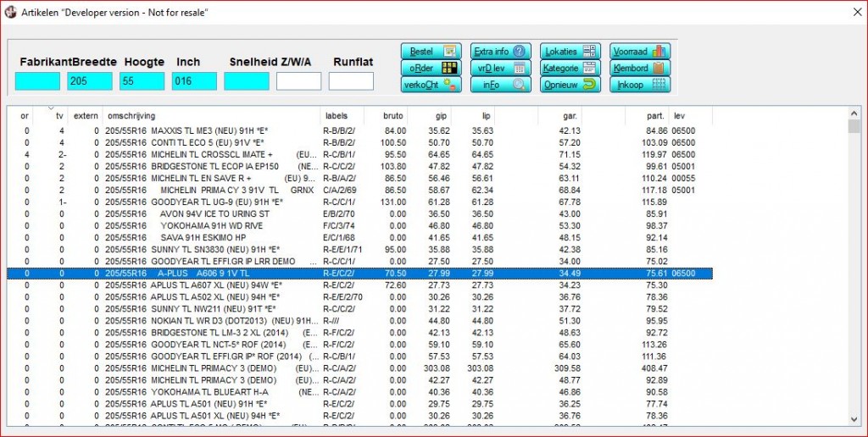Viewport: 868px width, 437px height.
Task: Click the Bestel order button
Action: [431, 51]
